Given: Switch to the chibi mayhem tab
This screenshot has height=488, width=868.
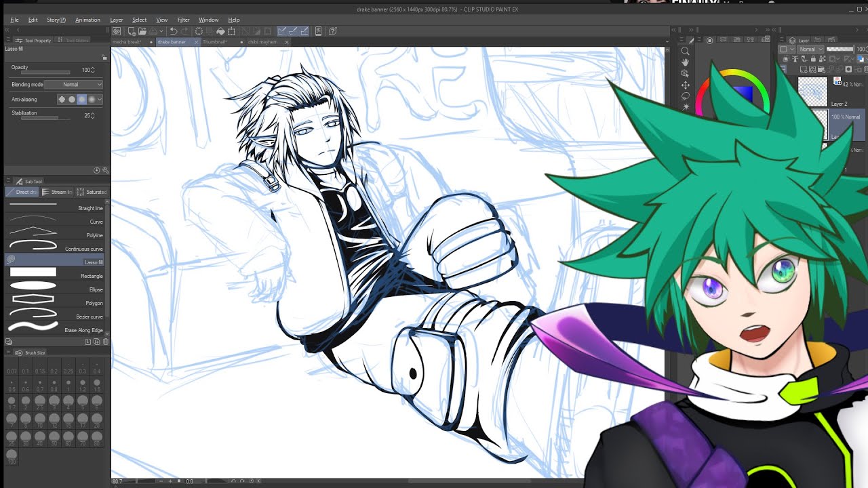Looking at the screenshot, I should (x=262, y=42).
